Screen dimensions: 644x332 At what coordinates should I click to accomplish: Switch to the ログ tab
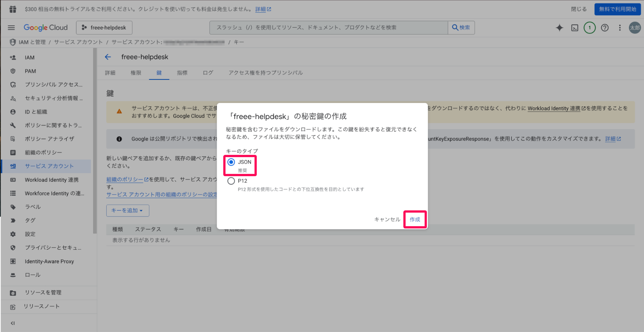pyautogui.click(x=208, y=73)
